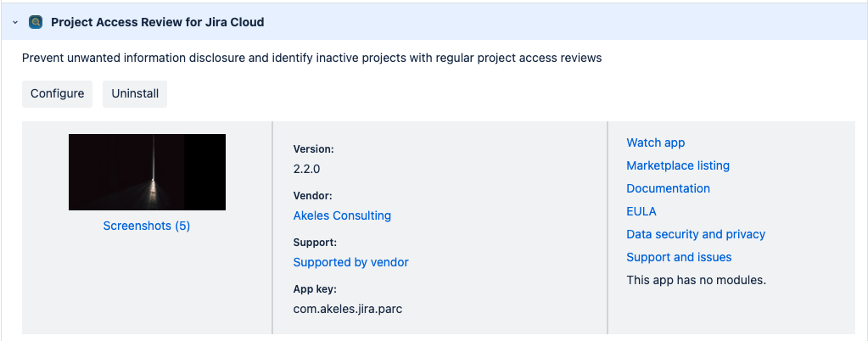This screenshot has width=868, height=341.
Task: Open the Screenshots (5) link
Action: click(x=147, y=226)
